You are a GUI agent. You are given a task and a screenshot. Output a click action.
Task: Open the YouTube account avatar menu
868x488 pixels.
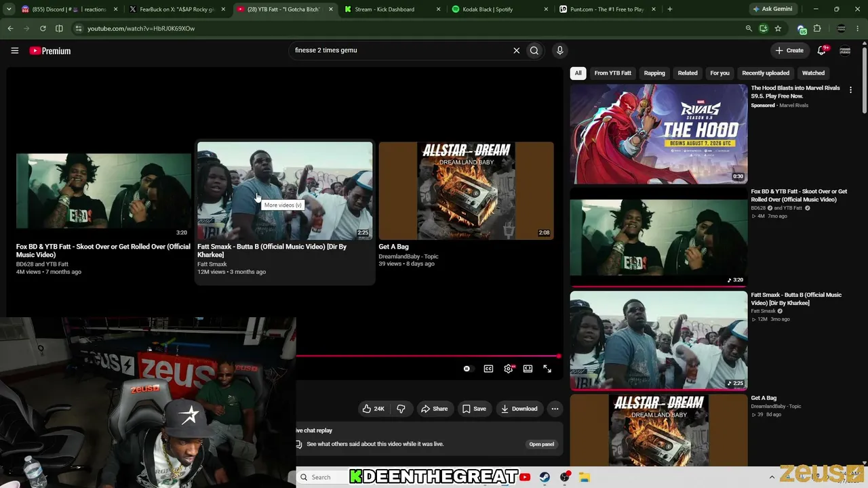pos(845,50)
